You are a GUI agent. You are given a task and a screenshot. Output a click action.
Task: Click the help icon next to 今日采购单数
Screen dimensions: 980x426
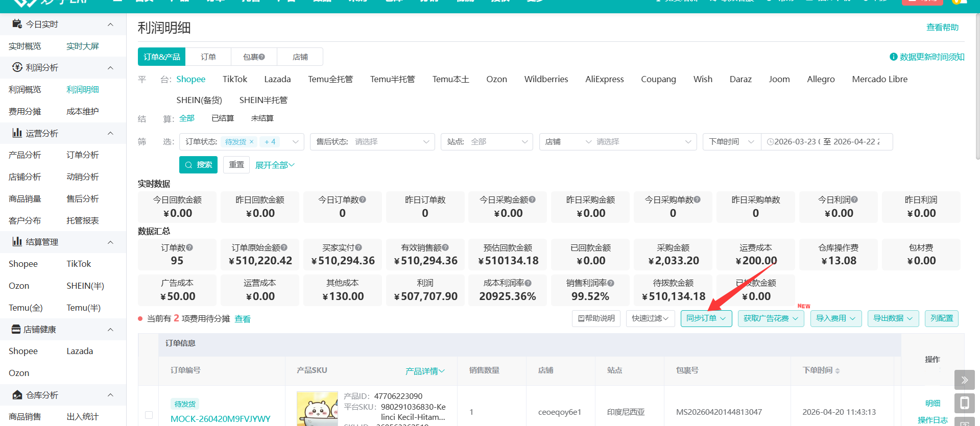(697, 199)
